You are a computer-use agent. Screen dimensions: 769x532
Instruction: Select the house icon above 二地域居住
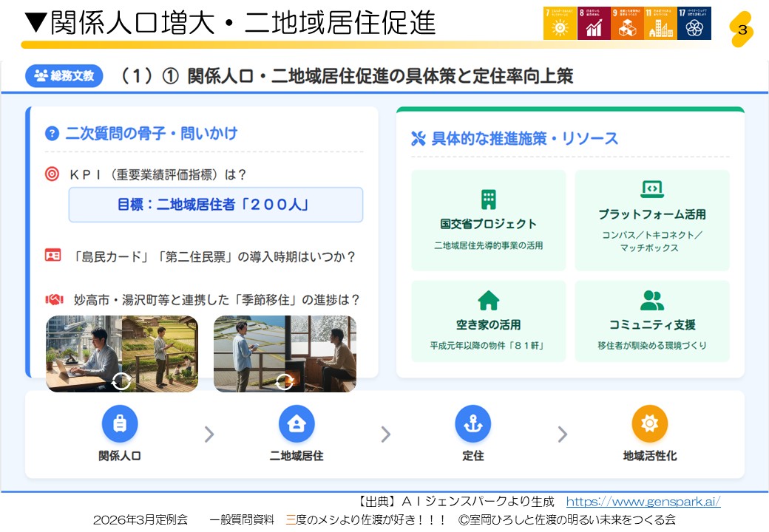coord(297,423)
